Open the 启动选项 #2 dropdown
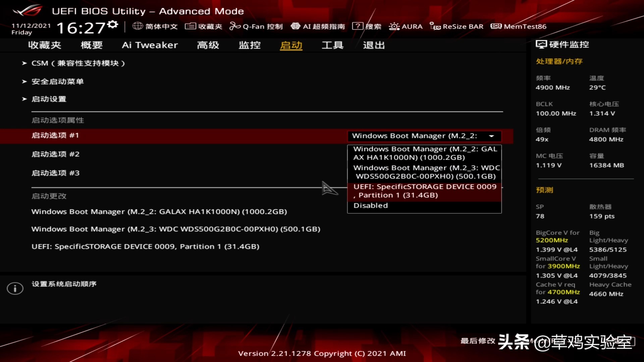The image size is (644, 362). tap(55, 154)
